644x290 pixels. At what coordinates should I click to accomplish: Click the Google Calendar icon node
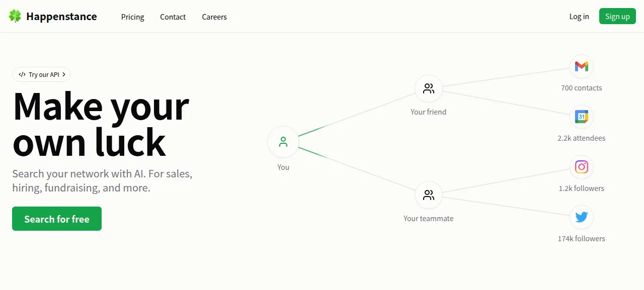click(x=581, y=117)
